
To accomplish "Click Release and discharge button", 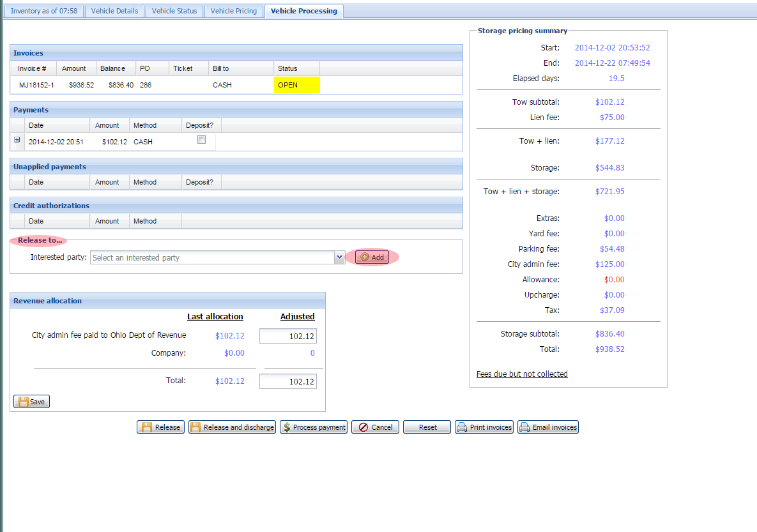I will (x=232, y=427).
